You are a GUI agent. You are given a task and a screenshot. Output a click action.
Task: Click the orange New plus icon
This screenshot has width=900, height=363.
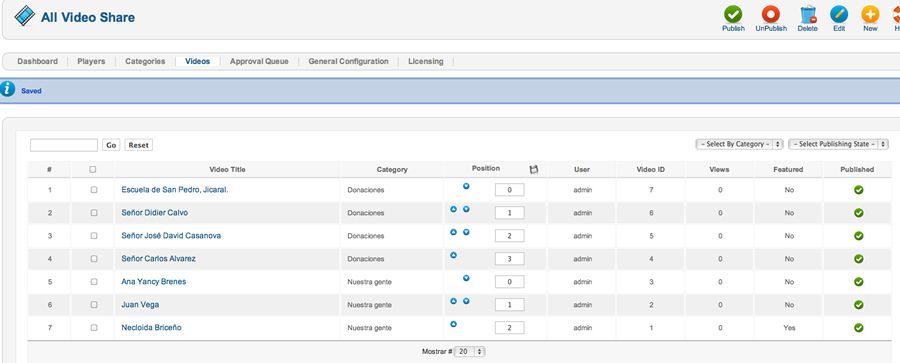pos(870,14)
